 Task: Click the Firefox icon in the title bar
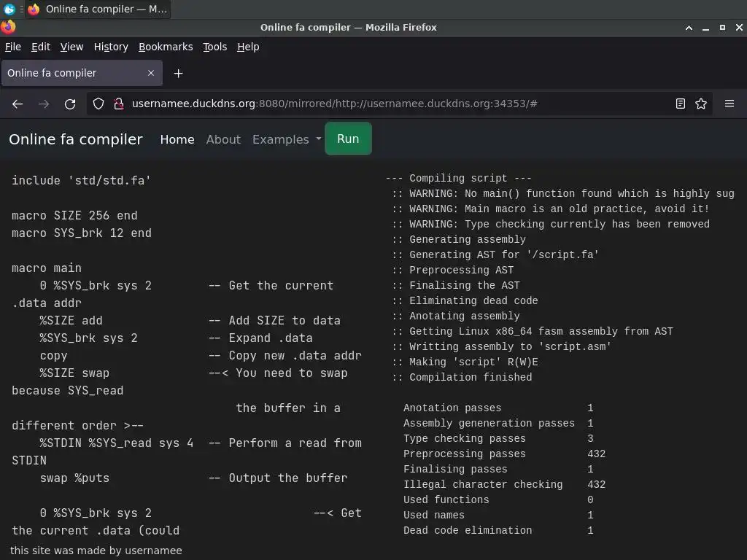click(8, 27)
